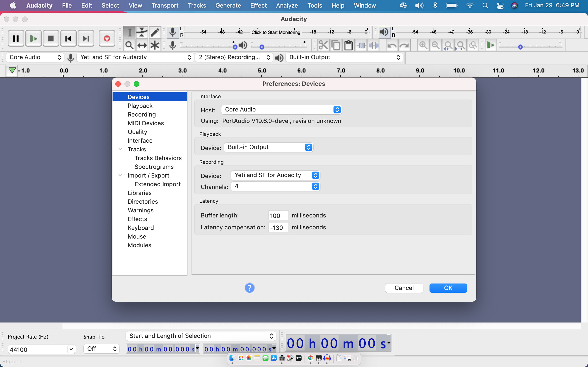Screen dimensions: 588x367
Task: Cut the selected audio
Action: tap(323, 45)
